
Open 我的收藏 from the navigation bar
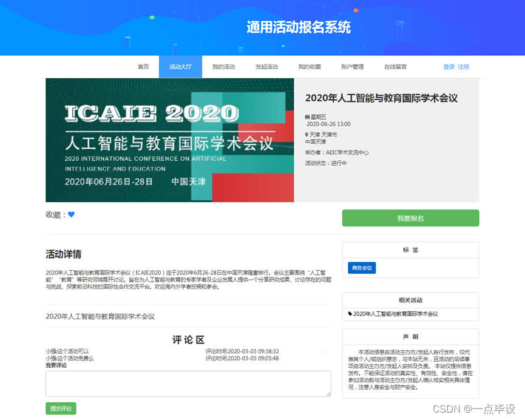[x=310, y=67]
